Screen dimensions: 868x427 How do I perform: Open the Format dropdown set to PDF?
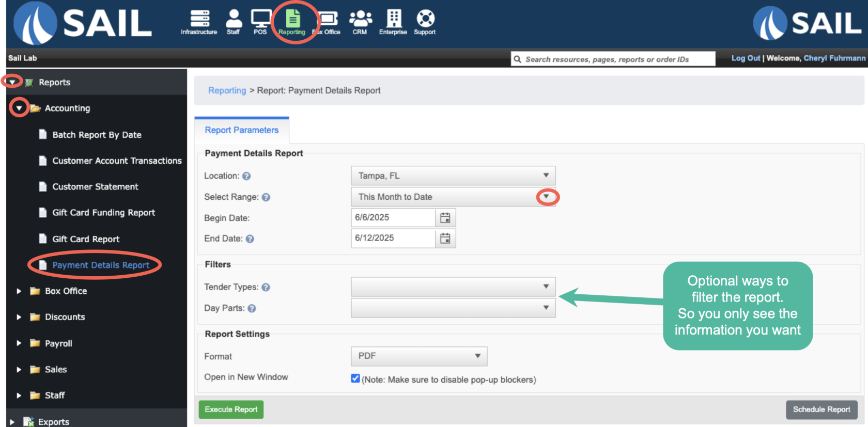point(419,356)
